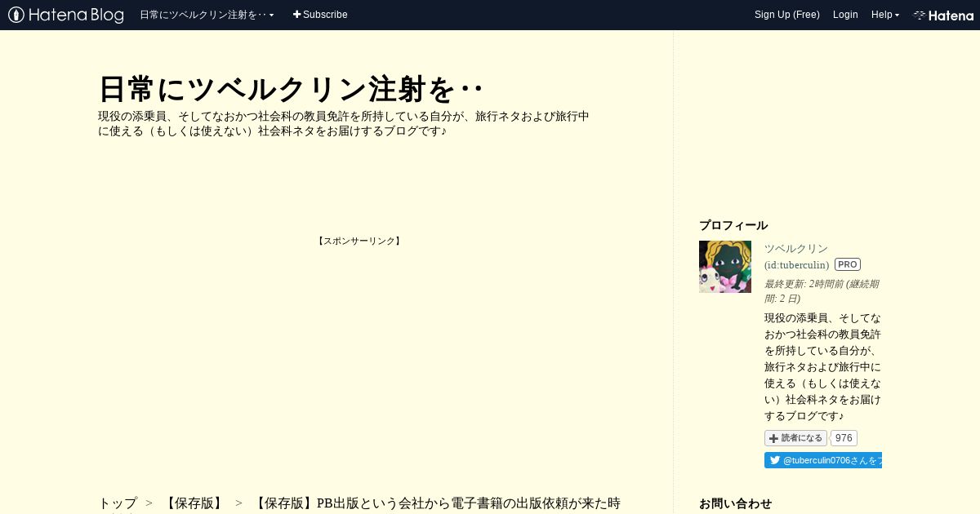Open the Login link
980x514 pixels.
point(845,15)
